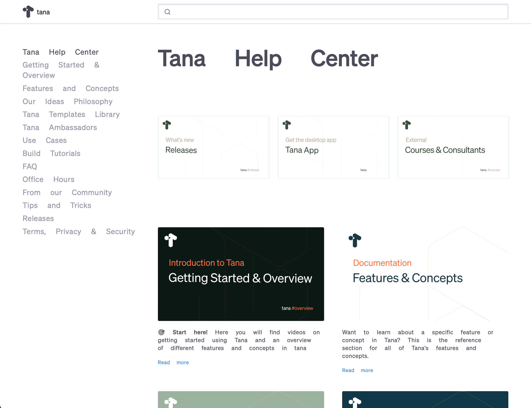Image resolution: width=532 pixels, height=408 pixels.
Task: Click Tana icon on Courses & Consultants card
Action: click(x=407, y=125)
